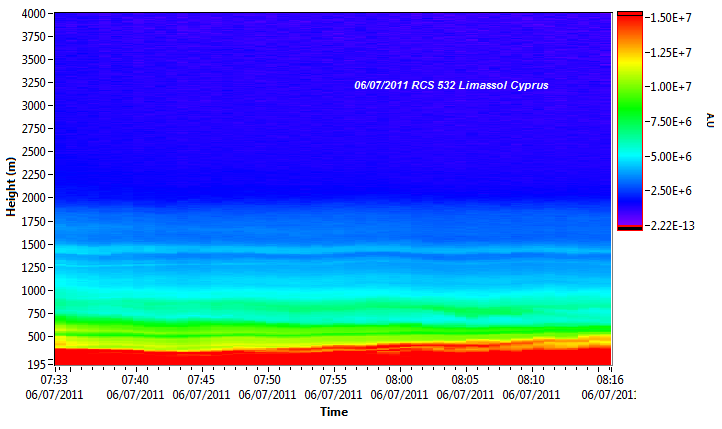Click the 195 minimum height tick value
This screenshot has height=429, width=722.
click(x=35, y=364)
